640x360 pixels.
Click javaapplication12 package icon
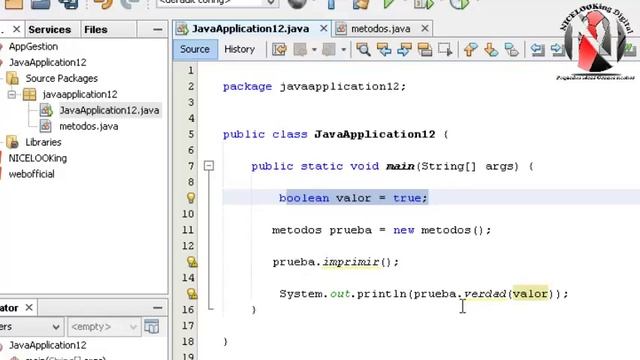pyautogui.click(x=29, y=94)
